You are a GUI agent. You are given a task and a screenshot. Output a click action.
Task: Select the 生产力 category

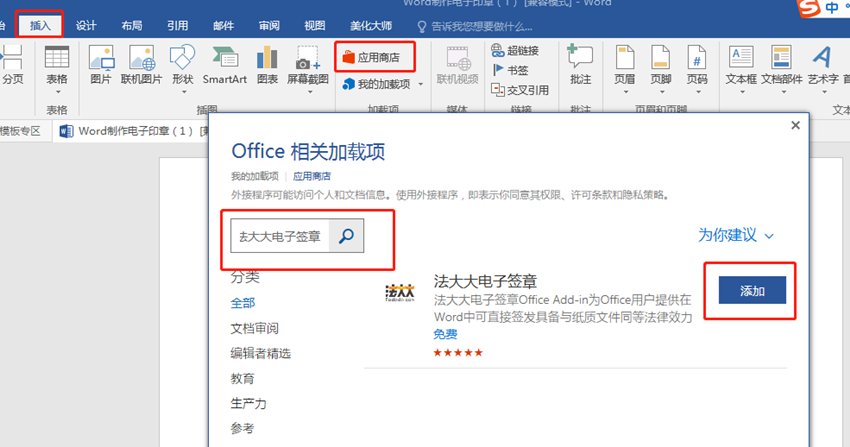coord(248,403)
